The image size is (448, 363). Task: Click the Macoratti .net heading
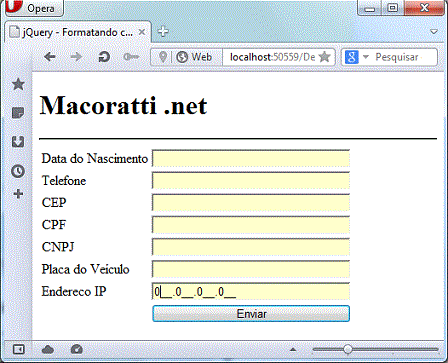(x=123, y=105)
